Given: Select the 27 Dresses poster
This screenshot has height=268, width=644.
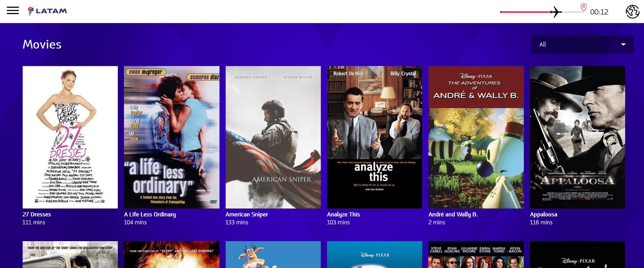Looking at the screenshot, I should pos(70,137).
